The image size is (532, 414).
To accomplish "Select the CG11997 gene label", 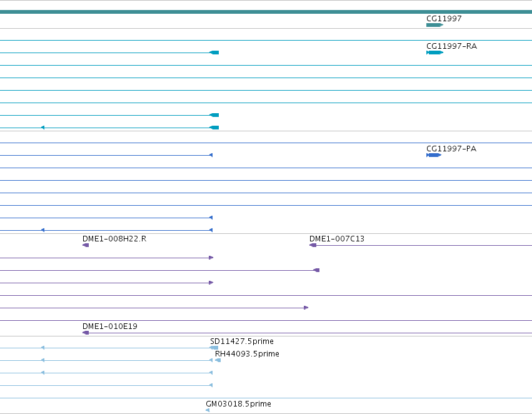I will click(x=444, y=19).
